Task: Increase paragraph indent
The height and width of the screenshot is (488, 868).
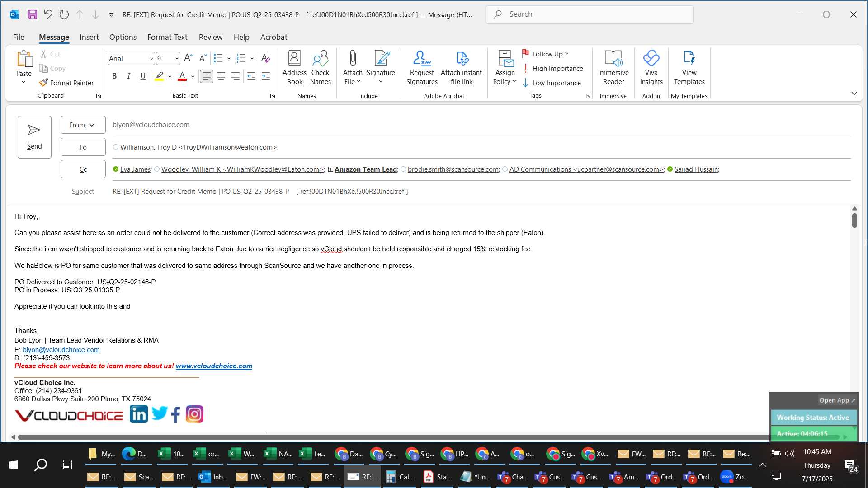Action: pyautogui.click(x=266, y=76)
